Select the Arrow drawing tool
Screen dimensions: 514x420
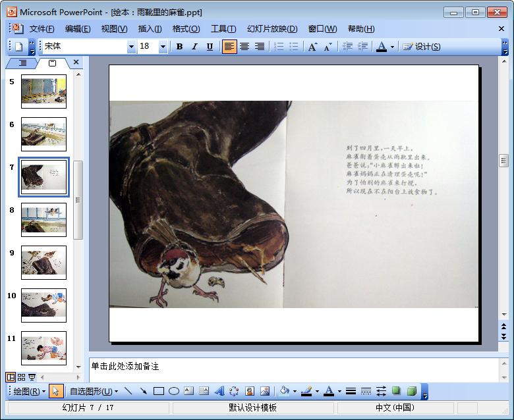tap(144, 391)
